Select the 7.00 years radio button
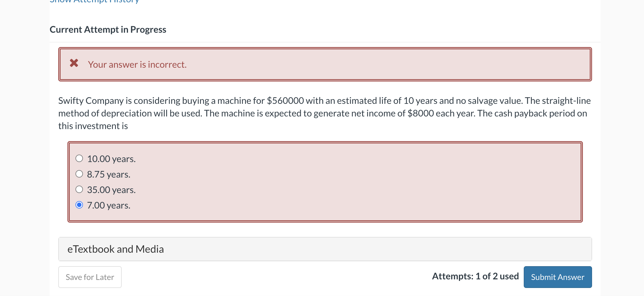The image size is (644, 296). (x=79, y=205)
